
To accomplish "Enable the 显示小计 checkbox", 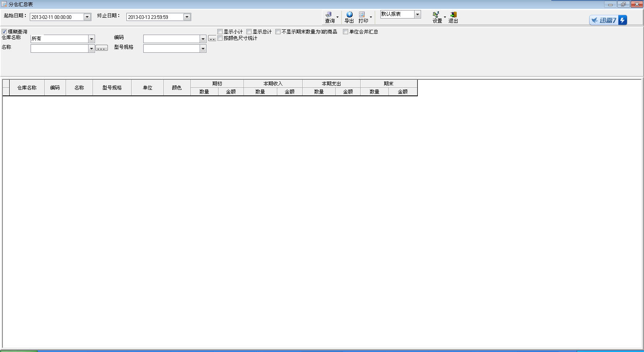I will click(x=220, y=31).
